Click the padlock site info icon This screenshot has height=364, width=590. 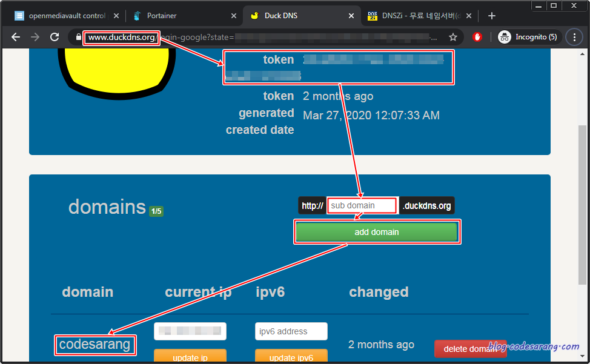pos(78,37)
